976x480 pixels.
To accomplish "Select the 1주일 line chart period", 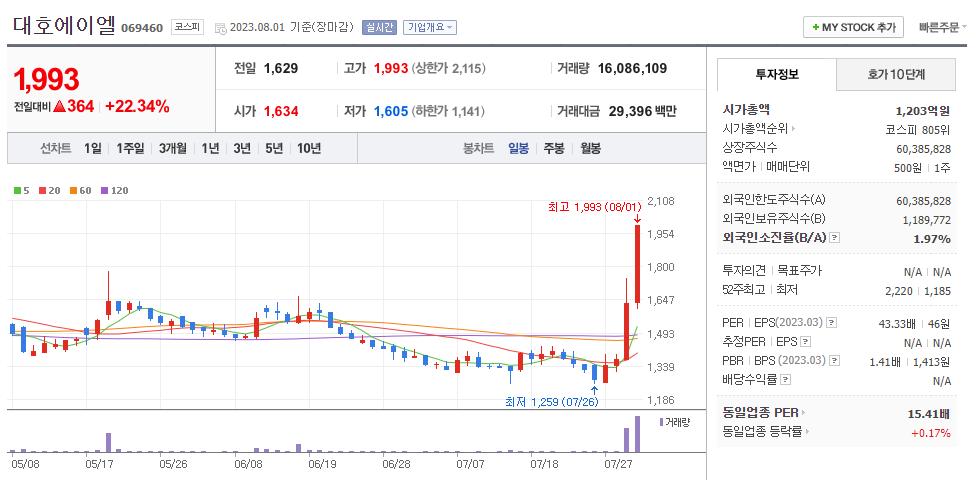I will point(130,148).
